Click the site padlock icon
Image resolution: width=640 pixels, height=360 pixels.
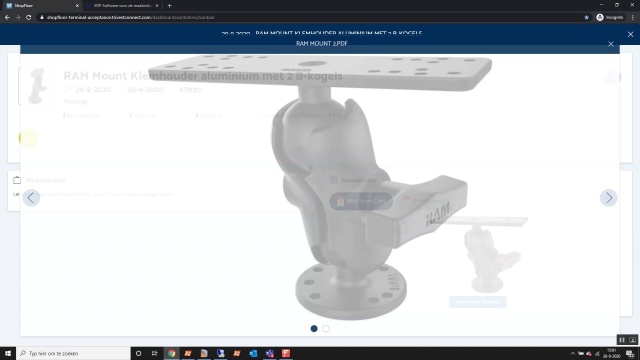42,18
